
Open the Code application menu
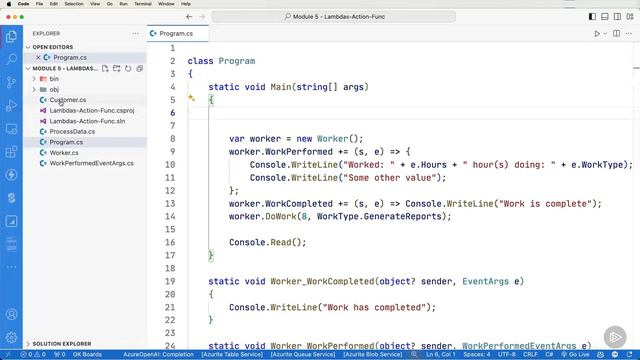[23, 4]
